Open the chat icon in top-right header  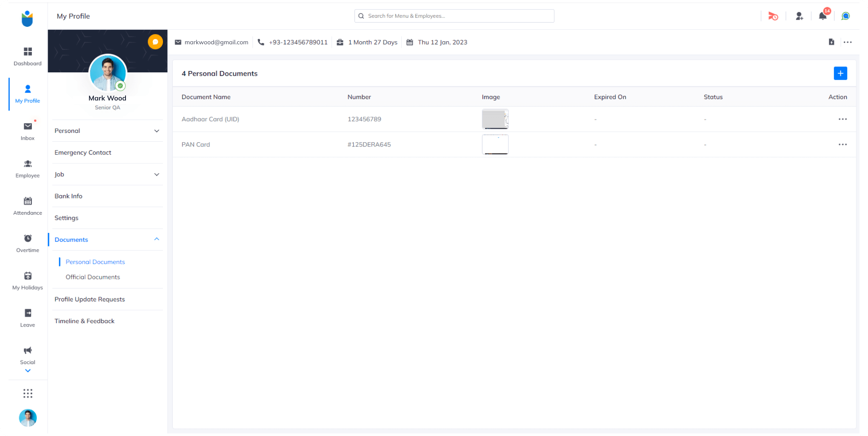click(845, 16)
